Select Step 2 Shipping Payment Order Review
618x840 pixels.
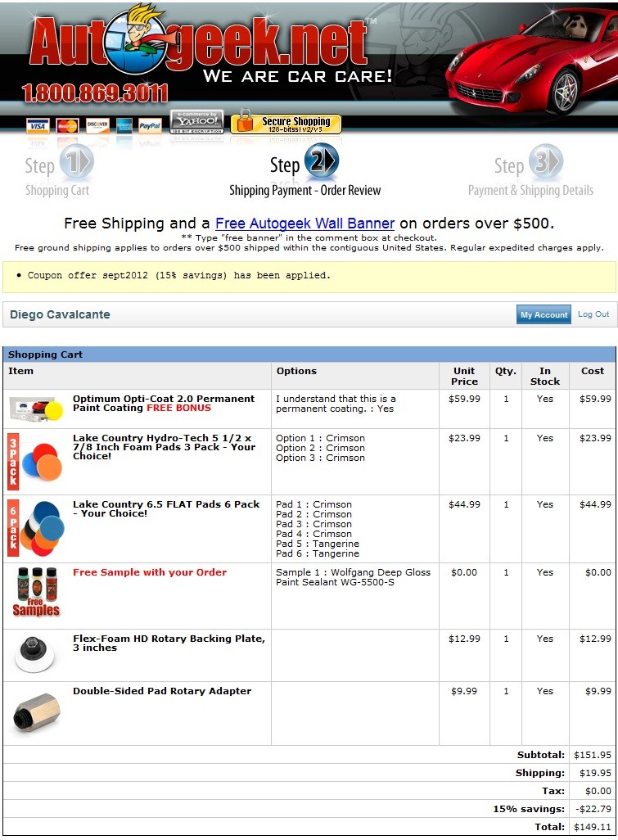304,171
